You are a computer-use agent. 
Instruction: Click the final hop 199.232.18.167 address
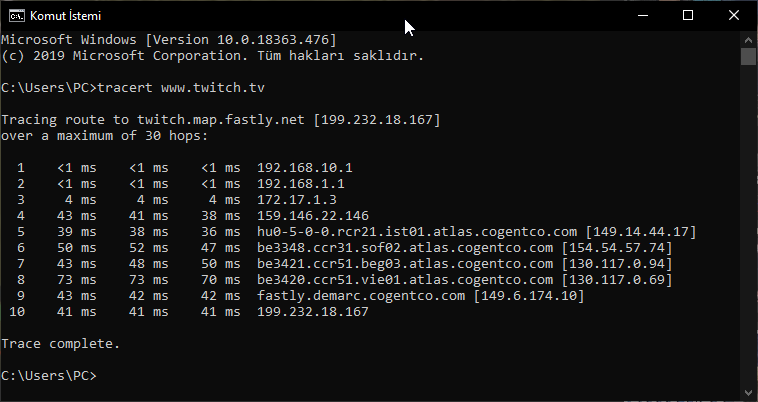click(x=313, y=312)
